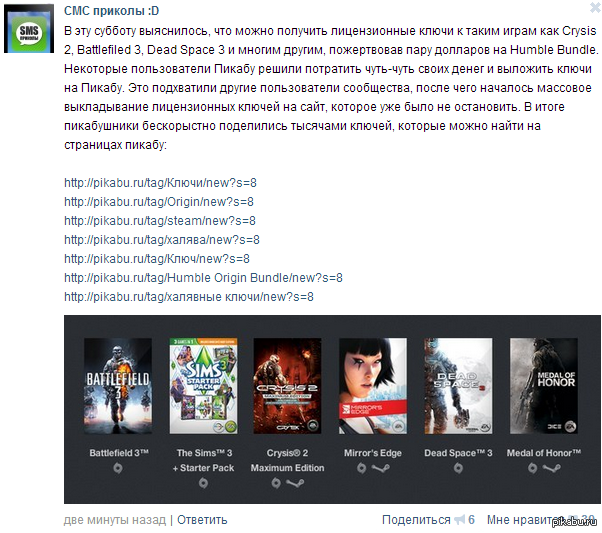Click the Origin icon under Crysis 2

pos(276,483)
